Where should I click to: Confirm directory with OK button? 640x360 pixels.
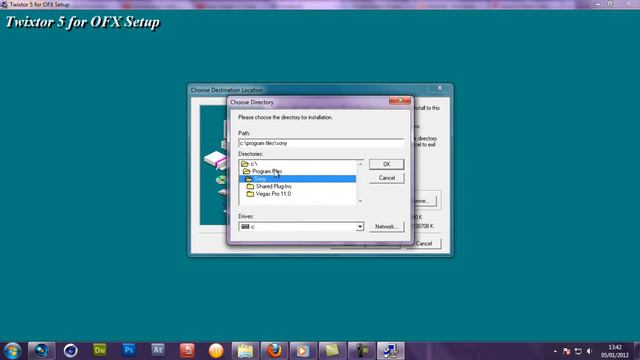[x=387, y=164]
